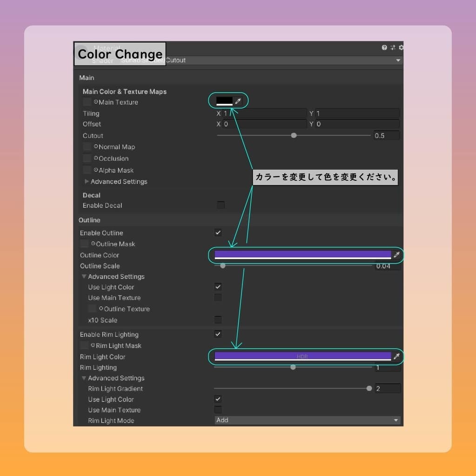Click Occlusion texture thumbnail slot
The image size is (476, 476).
pos(87,158)
